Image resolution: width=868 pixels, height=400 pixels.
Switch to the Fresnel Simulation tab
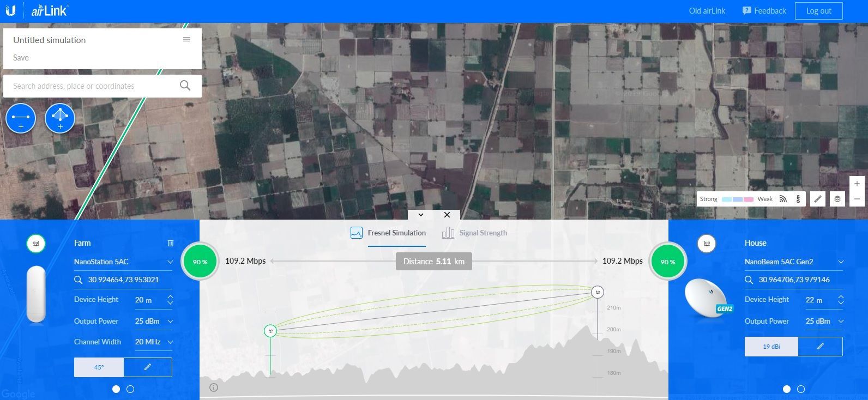pyautogui.click(x=388, y=233)
